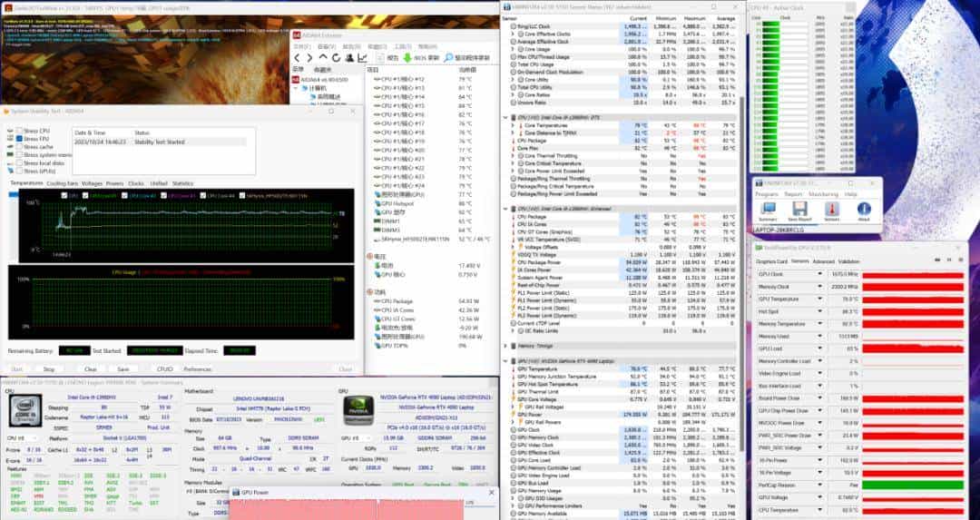Expand the Core Temperatures row in HWiNFO
Image resolution: width=980 pixels, height=520 pixels.
pyautogui.click(x=512, y=125)
